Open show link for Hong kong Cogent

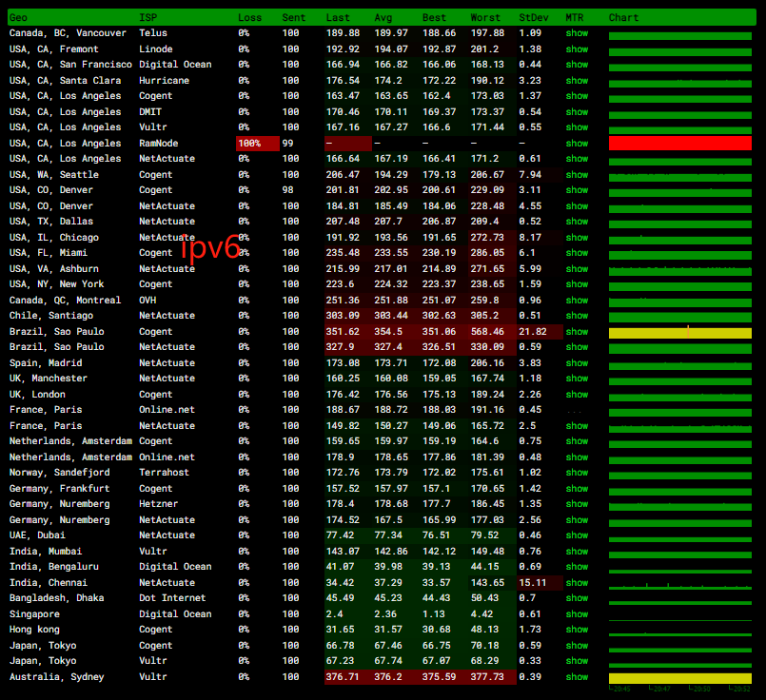[577, 630]
